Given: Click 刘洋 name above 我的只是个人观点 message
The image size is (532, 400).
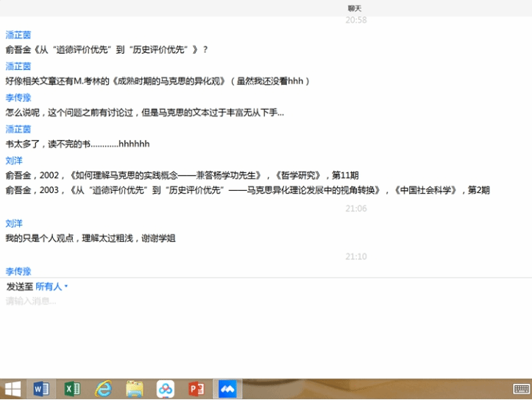Looking at the screenshot, I should click(x=14, y=223).
